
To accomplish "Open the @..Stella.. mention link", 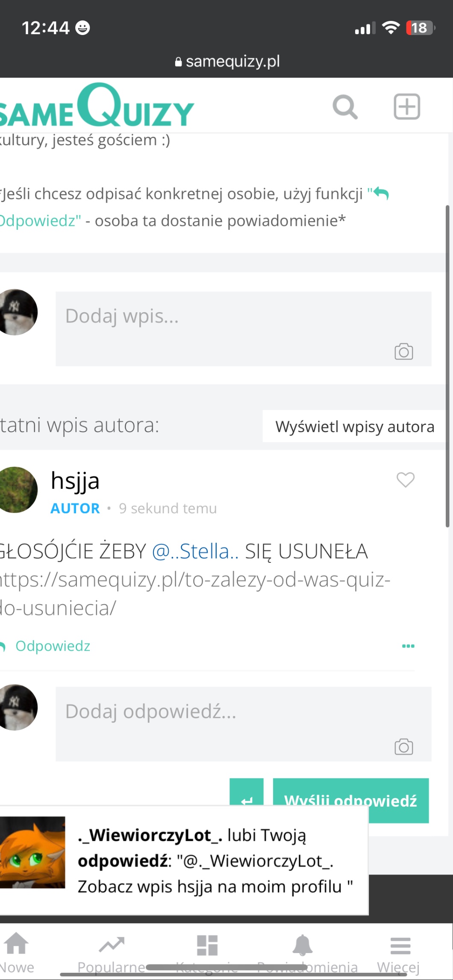I will tap(195, 551).
